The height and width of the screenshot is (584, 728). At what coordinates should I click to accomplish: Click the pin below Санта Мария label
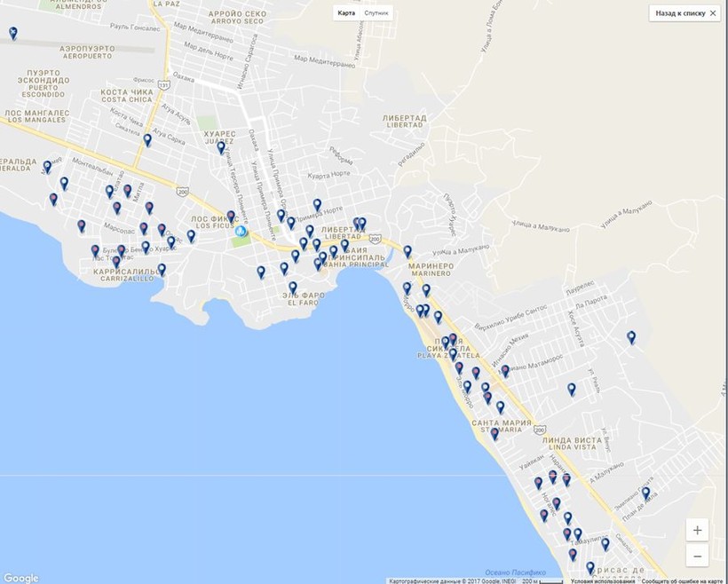coord(495,434)
